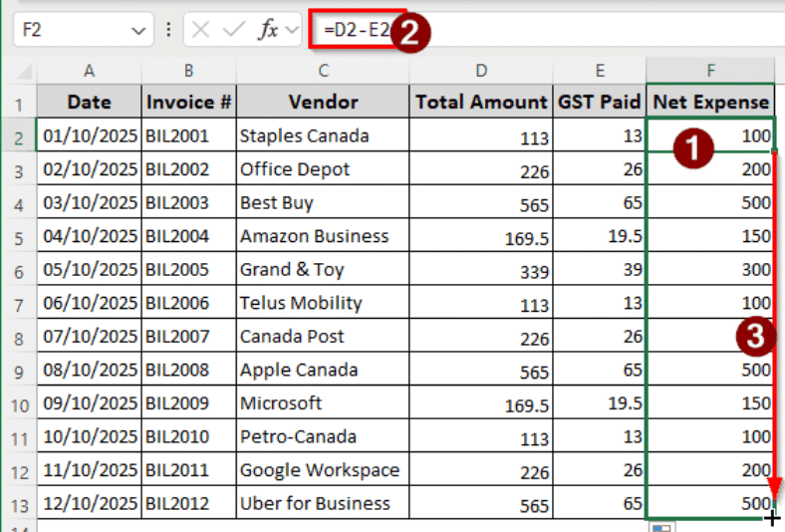This screenshot has width=785, height=532.
Task: Click the Net Expense header cell
Action: tap(710, 102)
